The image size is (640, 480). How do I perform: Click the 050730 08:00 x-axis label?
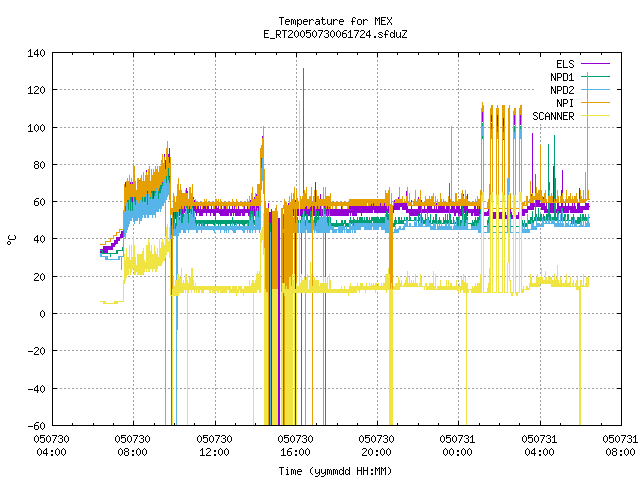pos(133,446)
